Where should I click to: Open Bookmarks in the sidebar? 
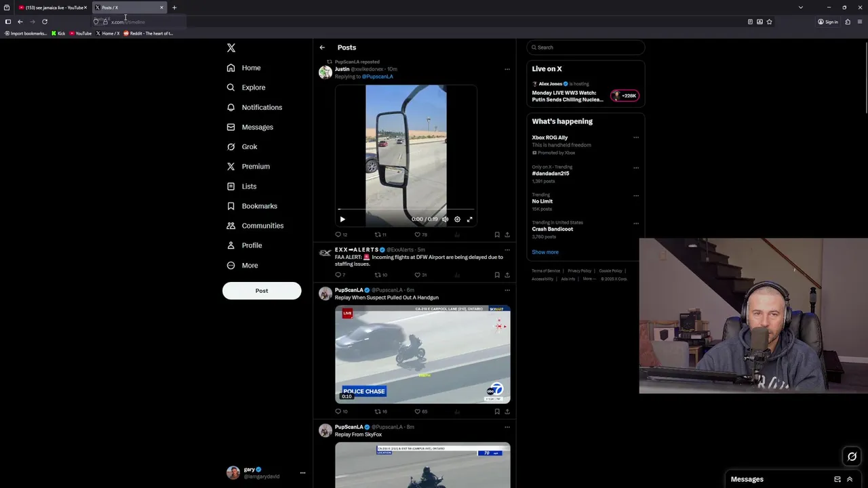252,206
